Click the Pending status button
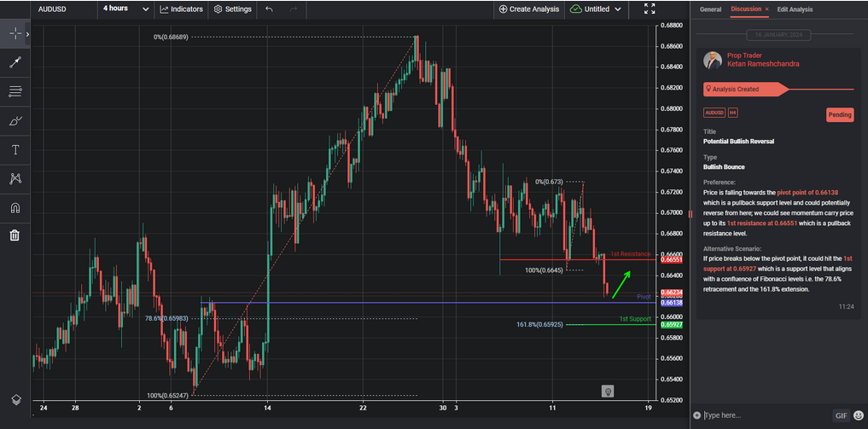The image size is (868, 429). (840, 114)
